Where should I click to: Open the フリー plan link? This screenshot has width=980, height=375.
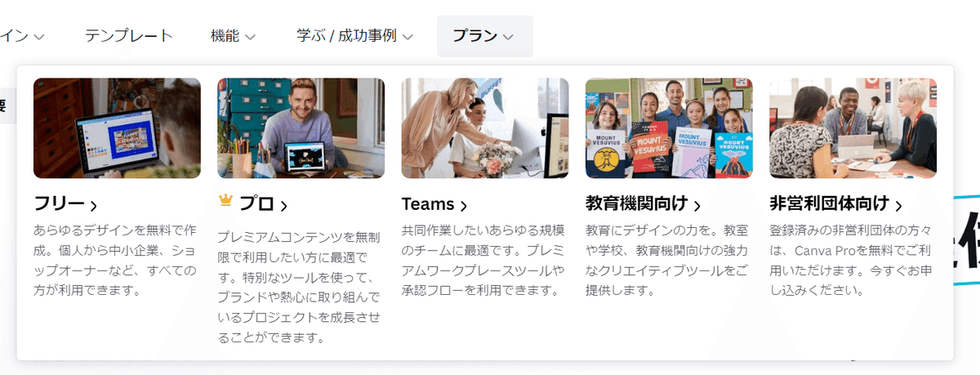click(65, 204)
